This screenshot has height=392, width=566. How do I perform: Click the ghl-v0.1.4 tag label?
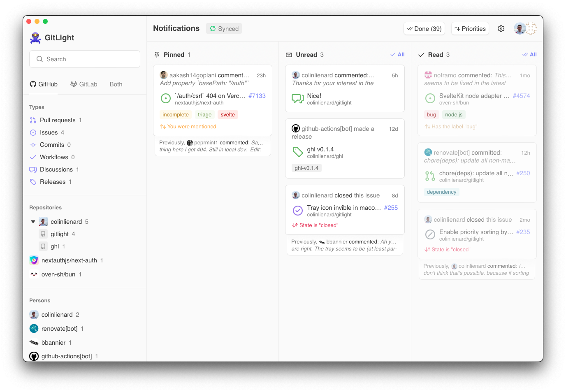[x=306, y=168]
